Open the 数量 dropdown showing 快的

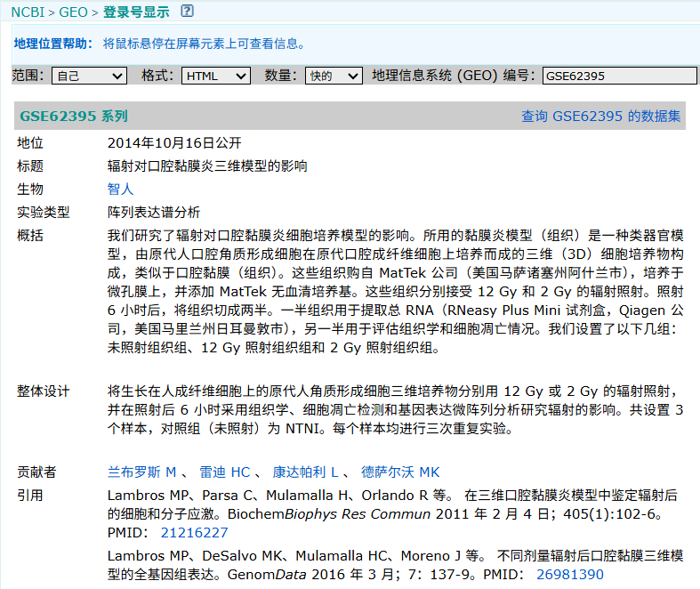coord(334,76)
